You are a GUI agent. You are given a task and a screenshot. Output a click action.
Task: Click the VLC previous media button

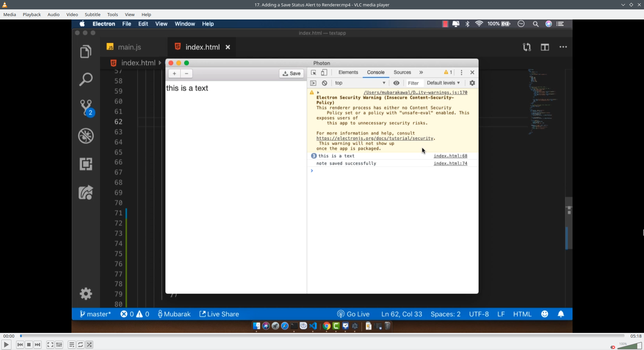[20, 345]
